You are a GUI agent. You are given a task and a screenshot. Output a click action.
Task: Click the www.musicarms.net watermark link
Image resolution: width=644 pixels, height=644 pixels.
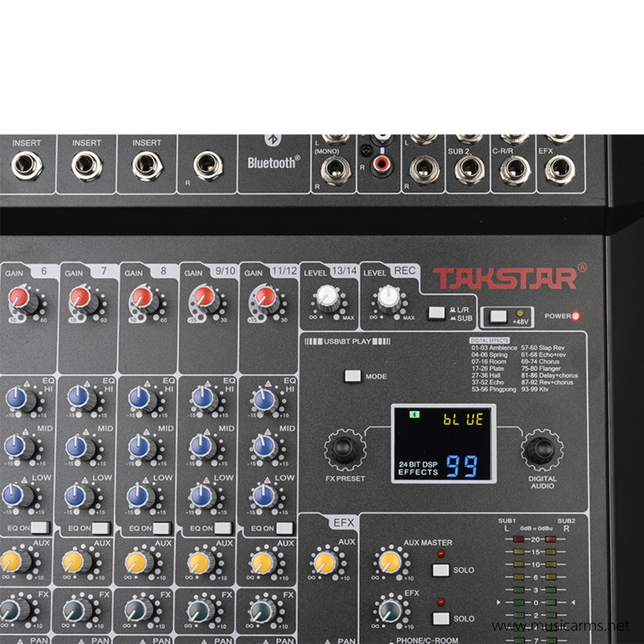pyautogui.click(x=560, y=625)
